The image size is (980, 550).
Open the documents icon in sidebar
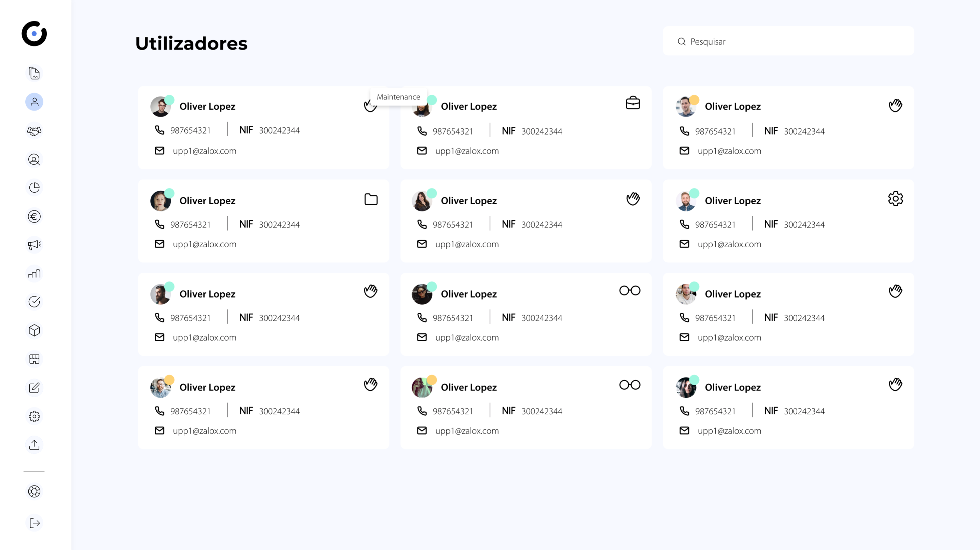(34, 73)
